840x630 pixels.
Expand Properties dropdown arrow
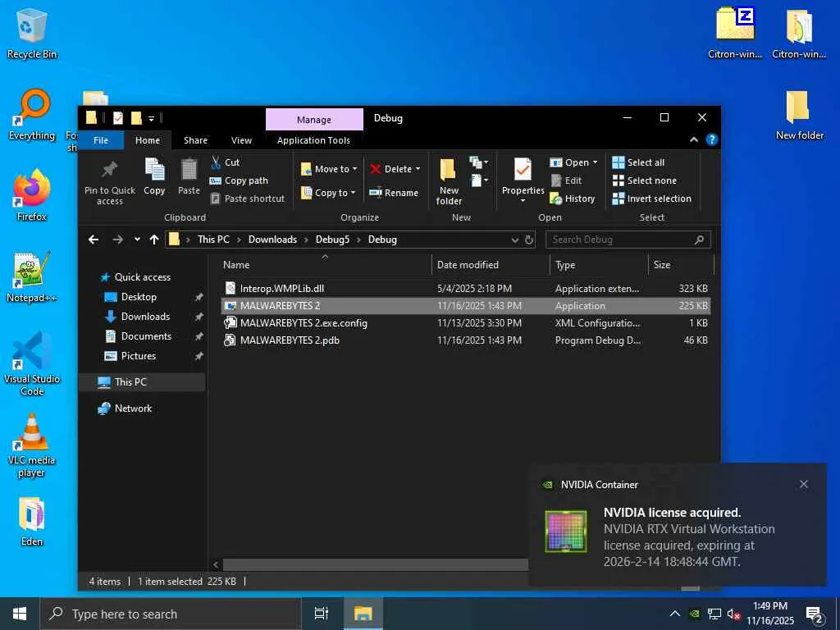click(523, 201)
